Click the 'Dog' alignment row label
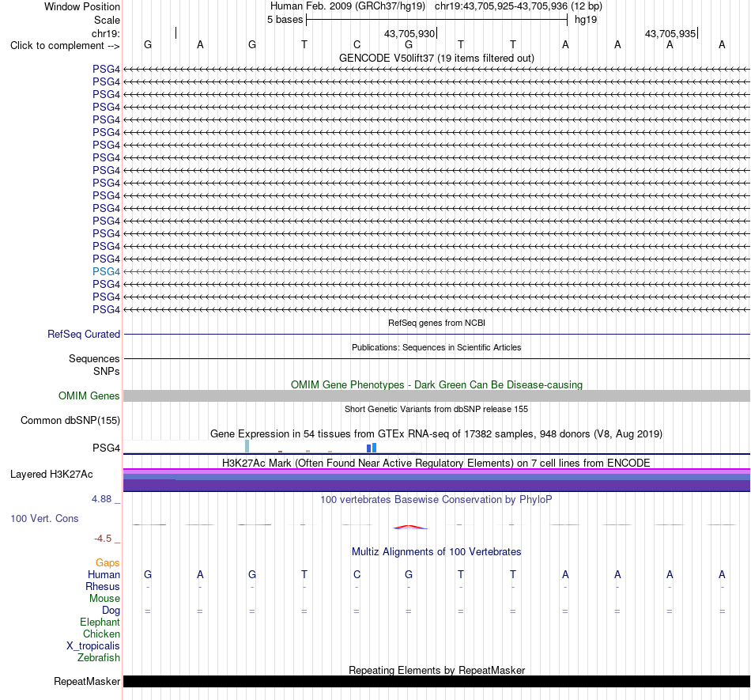 coord(111,611)
